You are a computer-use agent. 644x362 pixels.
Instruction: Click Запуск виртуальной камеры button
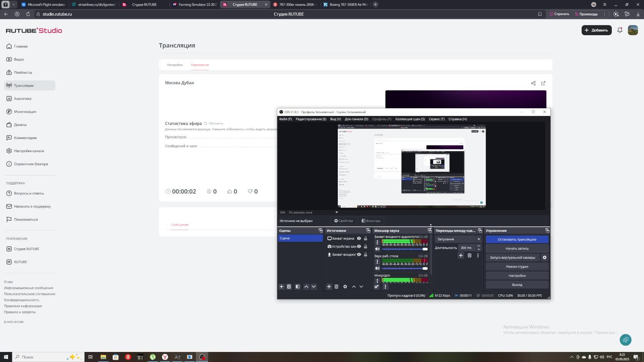(513, 257)
